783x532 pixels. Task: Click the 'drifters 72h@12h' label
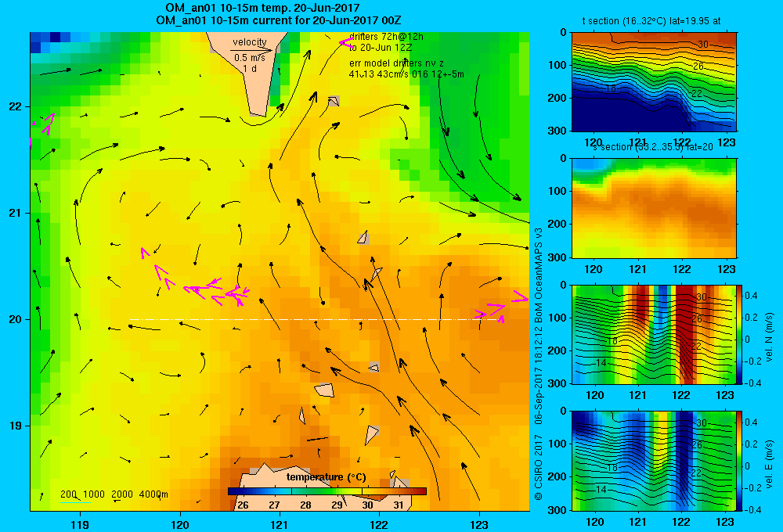coord(387,37)
